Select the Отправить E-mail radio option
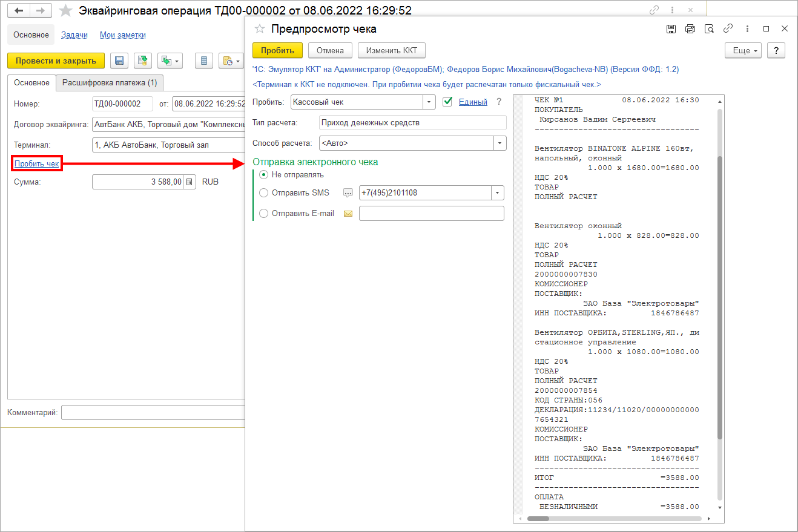Screen dimensions: 798x532 (x=263, y=214)
